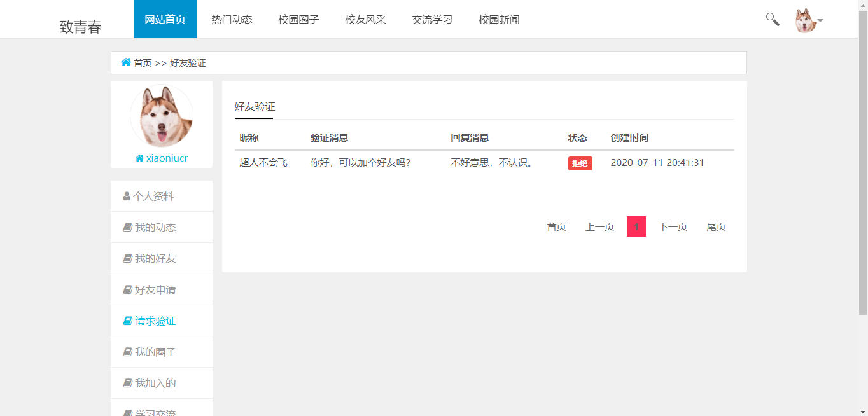Click nickname cell 超人不会飞
Image resolution: width=868 pixels, height=416 pixels.
tap(263, 163)
